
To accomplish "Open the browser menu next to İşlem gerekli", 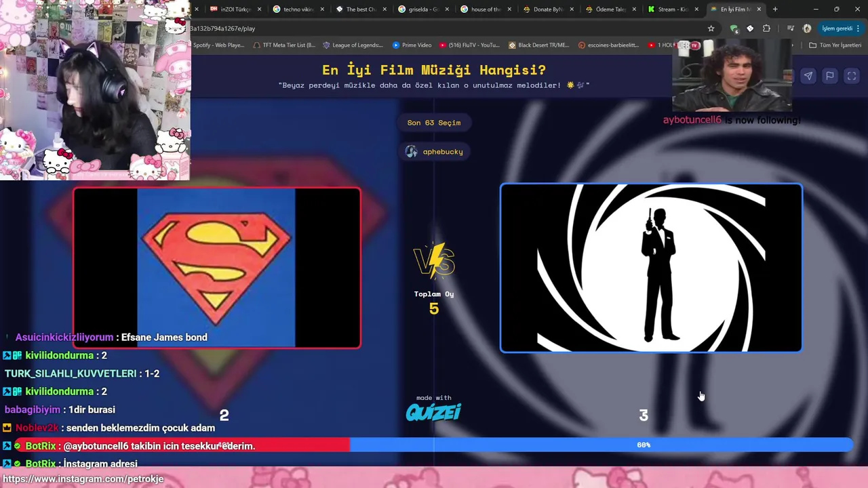I will (x=859, y=28).
